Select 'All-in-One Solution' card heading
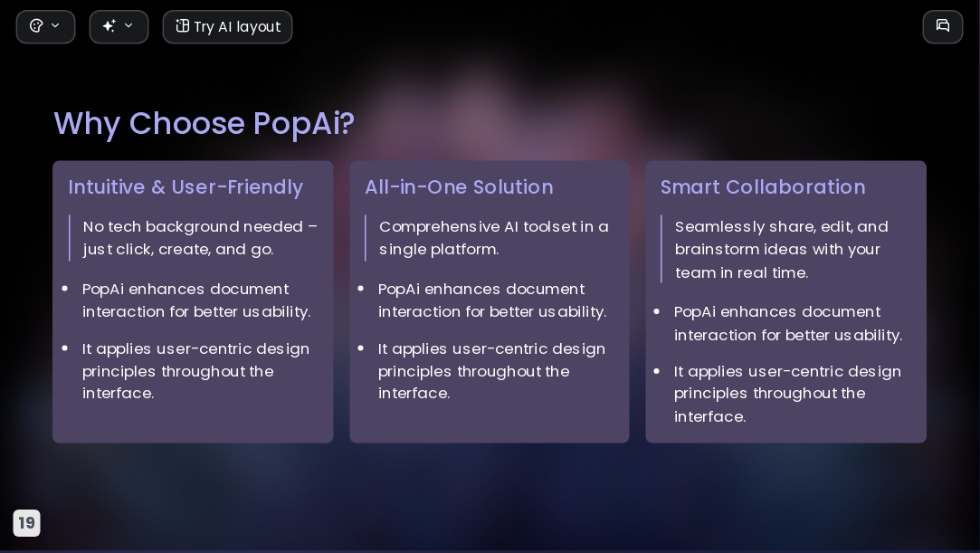 [459, 186]
